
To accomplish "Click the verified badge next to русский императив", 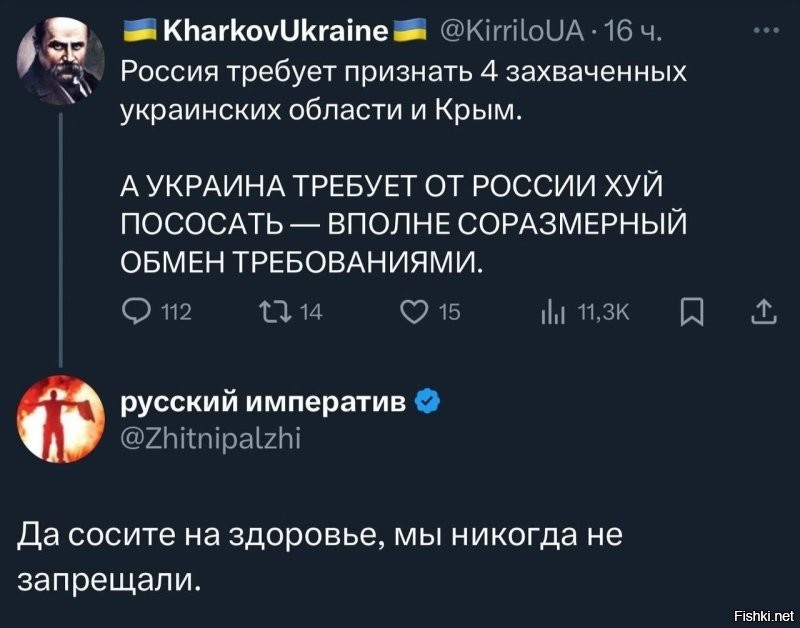I will [427, 397].
